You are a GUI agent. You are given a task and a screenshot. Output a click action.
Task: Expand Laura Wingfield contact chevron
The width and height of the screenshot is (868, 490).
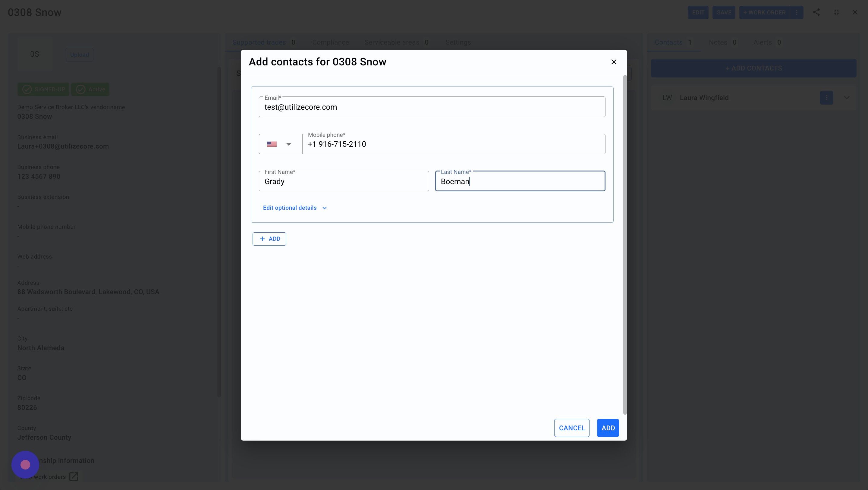(x=846, y=98)
